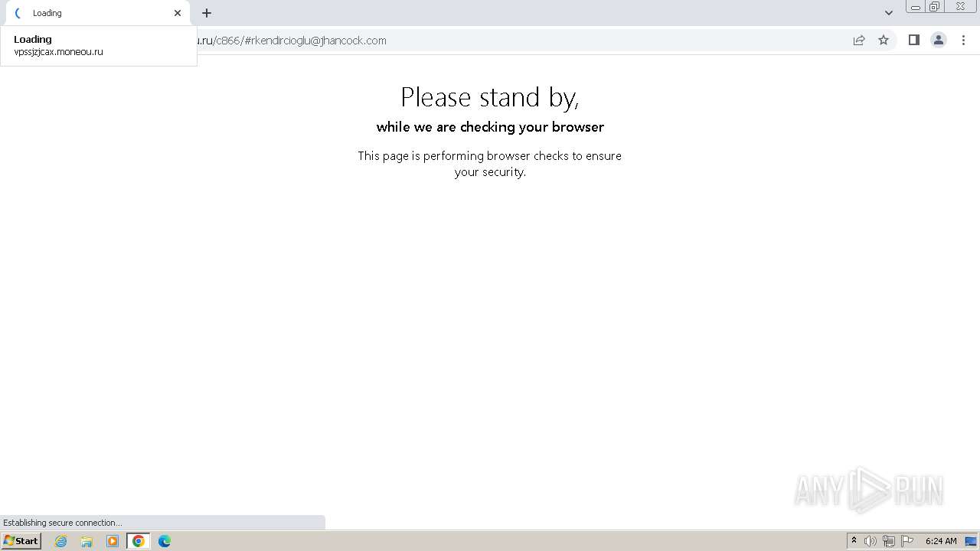The image size is (980, 551).
Task: Open the profile avatar menu
Action: click(x=938, y=41)
